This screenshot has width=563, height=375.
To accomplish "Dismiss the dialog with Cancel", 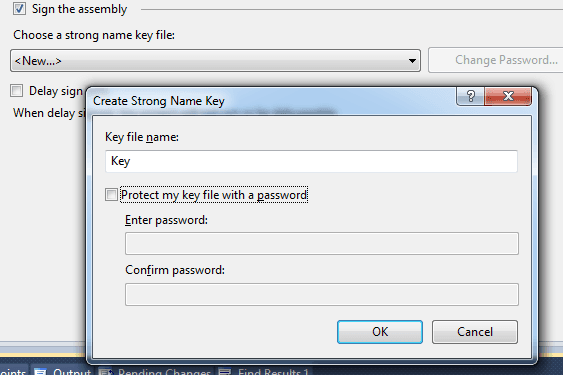I will pyautogui.click(x=475, y=332).
